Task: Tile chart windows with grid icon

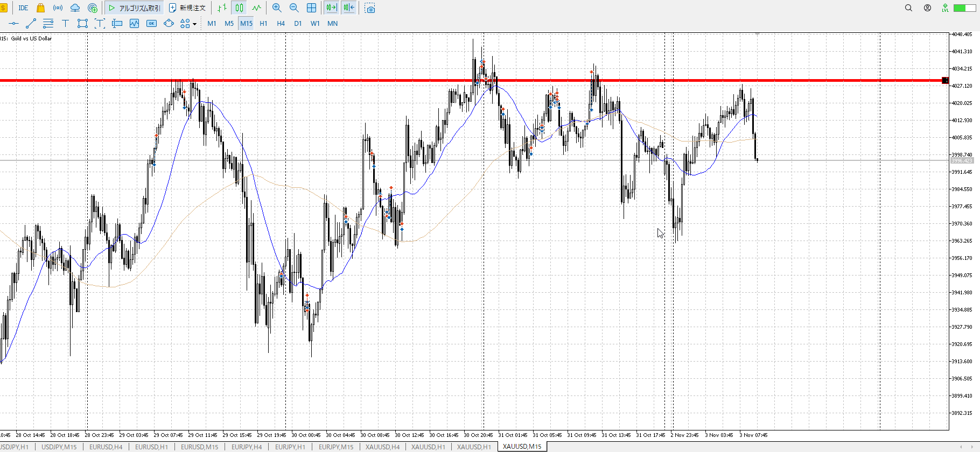Action: click(x=311, y=8)
